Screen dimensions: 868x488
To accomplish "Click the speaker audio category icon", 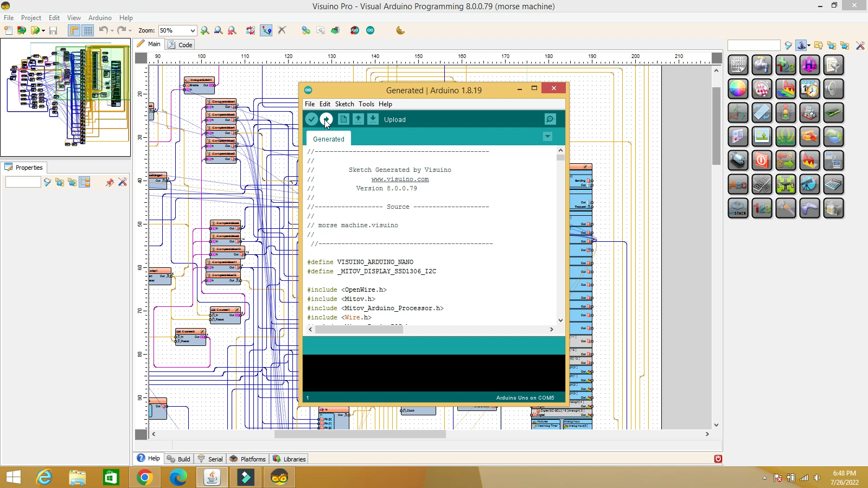I will coord(833,89).
